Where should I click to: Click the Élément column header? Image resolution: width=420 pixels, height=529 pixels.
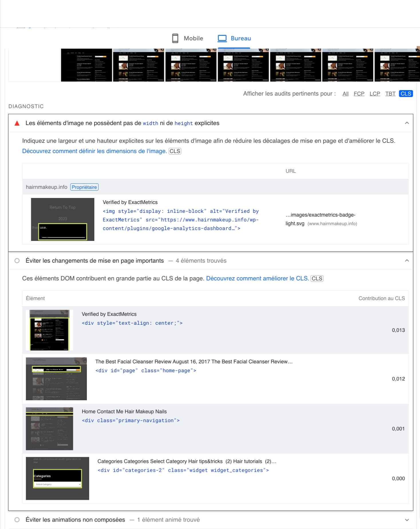(35, 298)
